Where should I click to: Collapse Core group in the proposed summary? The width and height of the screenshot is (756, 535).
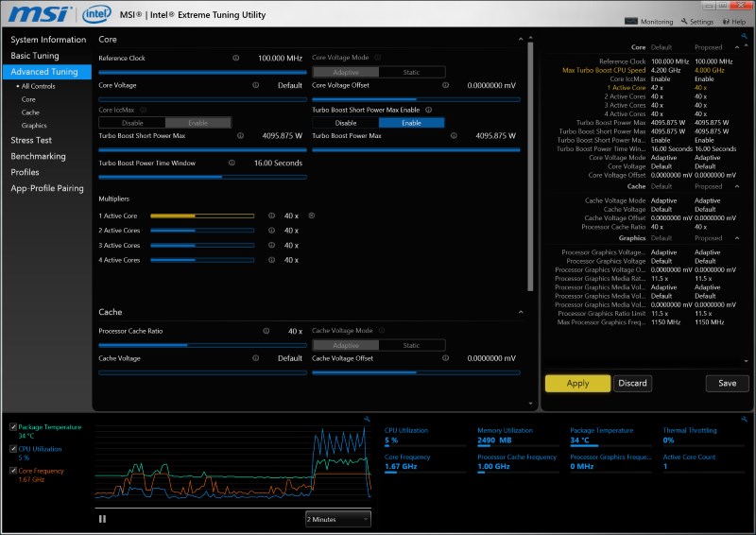tap(737, 47)
